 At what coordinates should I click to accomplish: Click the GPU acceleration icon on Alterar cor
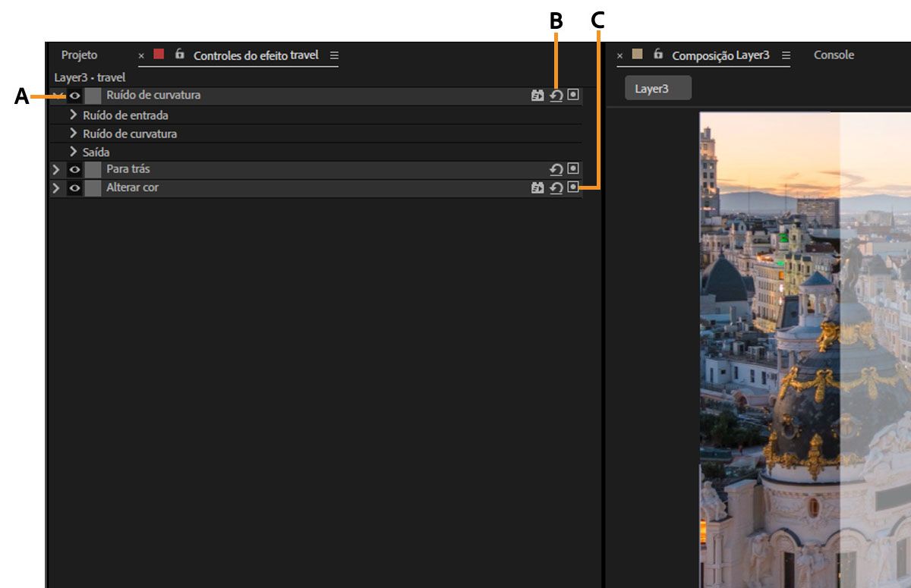[537, 187]
